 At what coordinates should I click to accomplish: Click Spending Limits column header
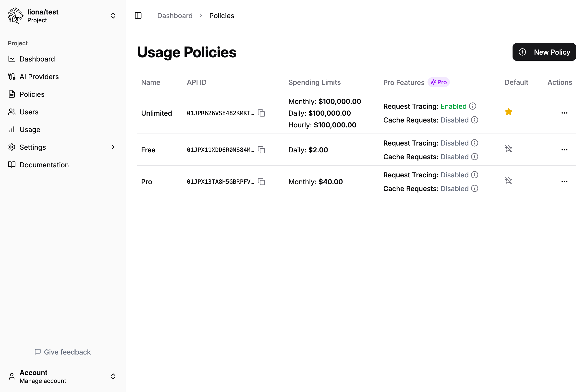tap(315, 82)
